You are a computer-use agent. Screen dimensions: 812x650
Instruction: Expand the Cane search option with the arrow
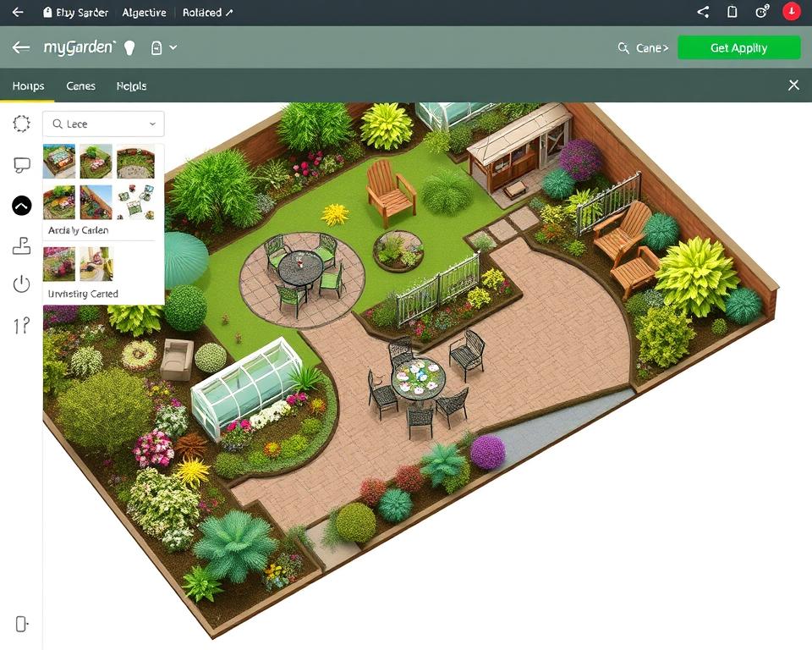pyautogui.click(x=665, y=48)
